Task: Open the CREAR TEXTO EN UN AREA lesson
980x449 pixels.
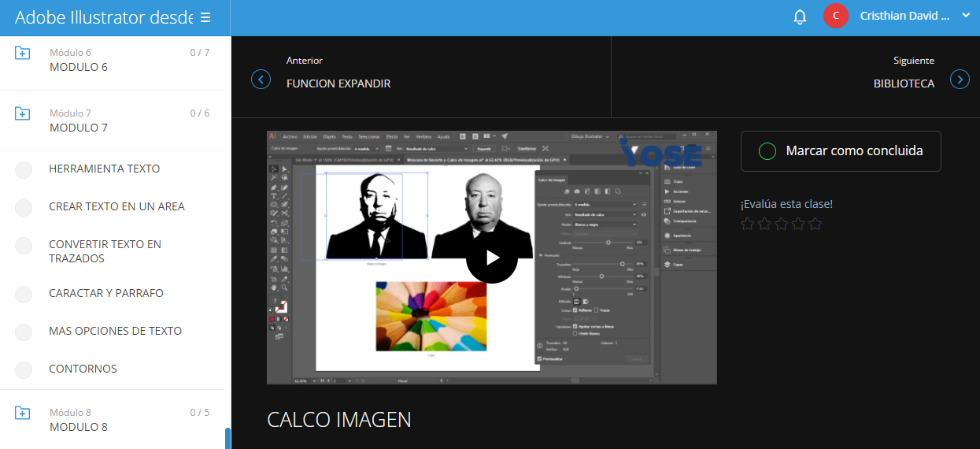Action: 116,206
